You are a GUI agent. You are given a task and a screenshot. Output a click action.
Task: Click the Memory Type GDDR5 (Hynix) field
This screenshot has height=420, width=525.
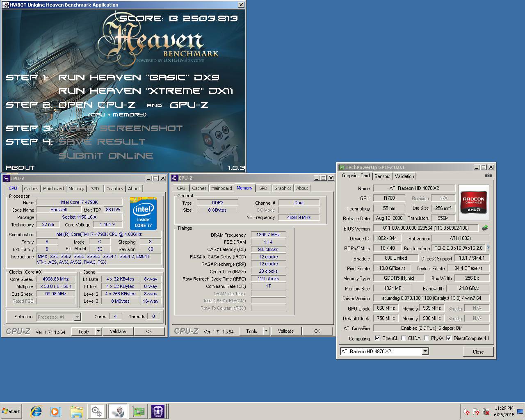[x=399, y=278]
